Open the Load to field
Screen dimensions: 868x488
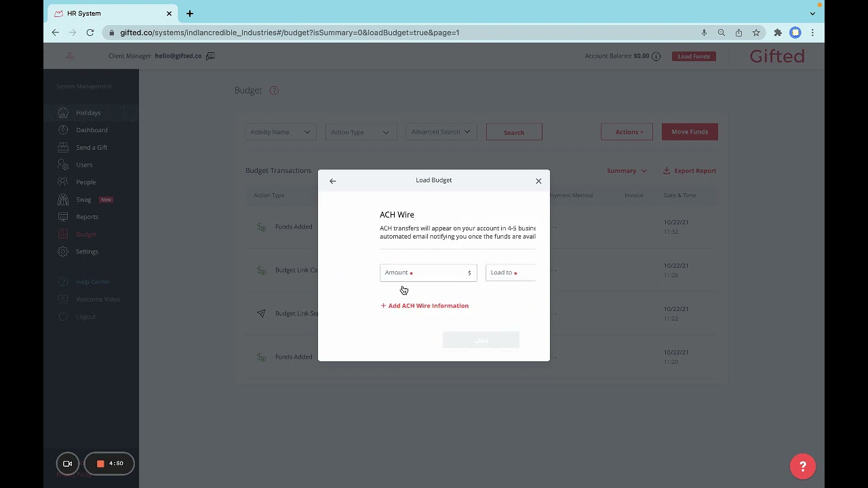coord(511,272)
